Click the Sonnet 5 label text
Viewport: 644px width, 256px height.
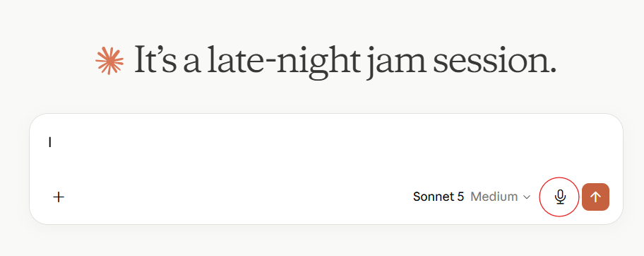pyautogui.click(x=439, y=197)
